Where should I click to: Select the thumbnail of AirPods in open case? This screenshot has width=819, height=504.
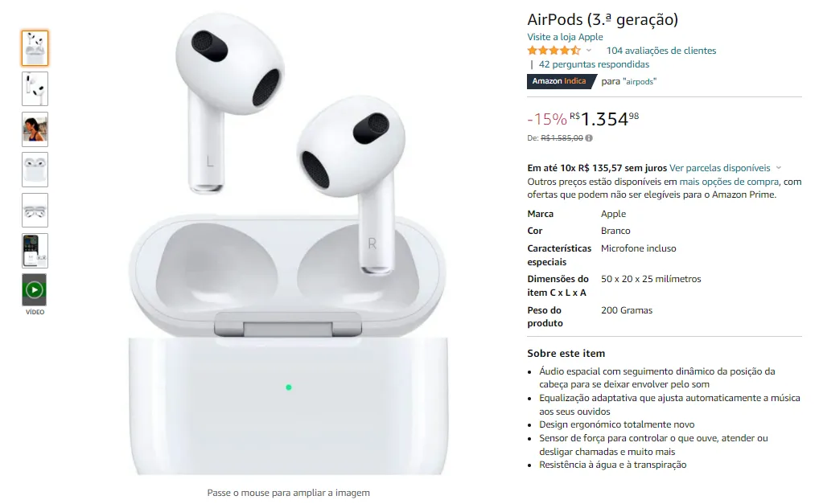point(35,170)
